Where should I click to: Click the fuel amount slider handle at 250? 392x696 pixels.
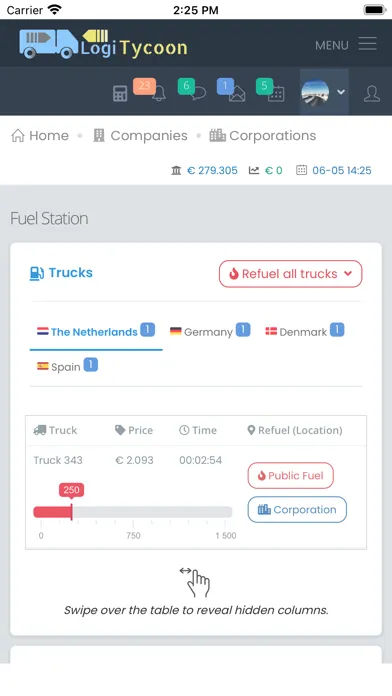pyautogui.click(x=71, y=512)
